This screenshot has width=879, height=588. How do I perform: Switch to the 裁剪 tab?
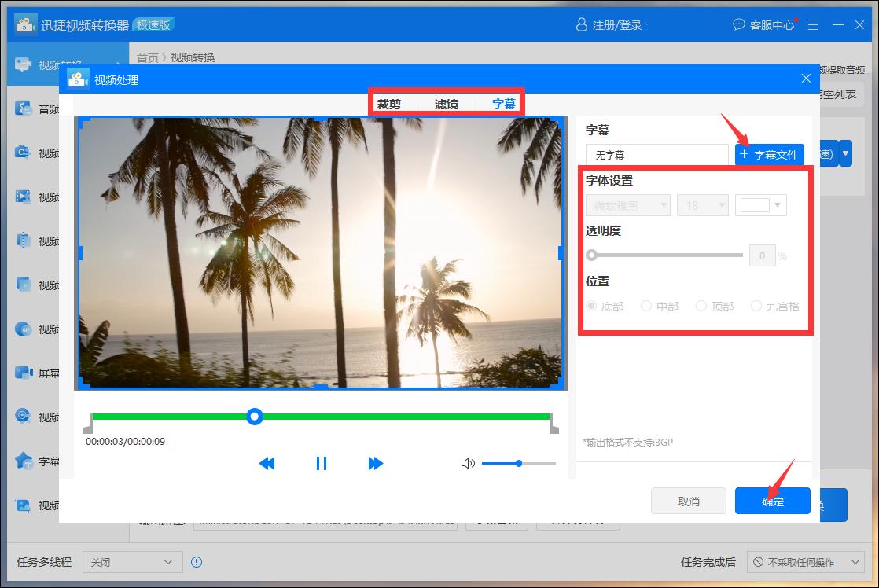[x=391, y=103]
